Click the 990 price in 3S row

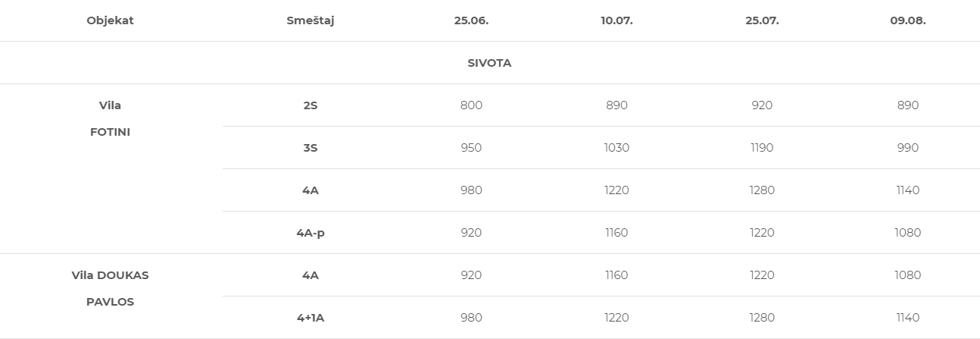point(907,148)
